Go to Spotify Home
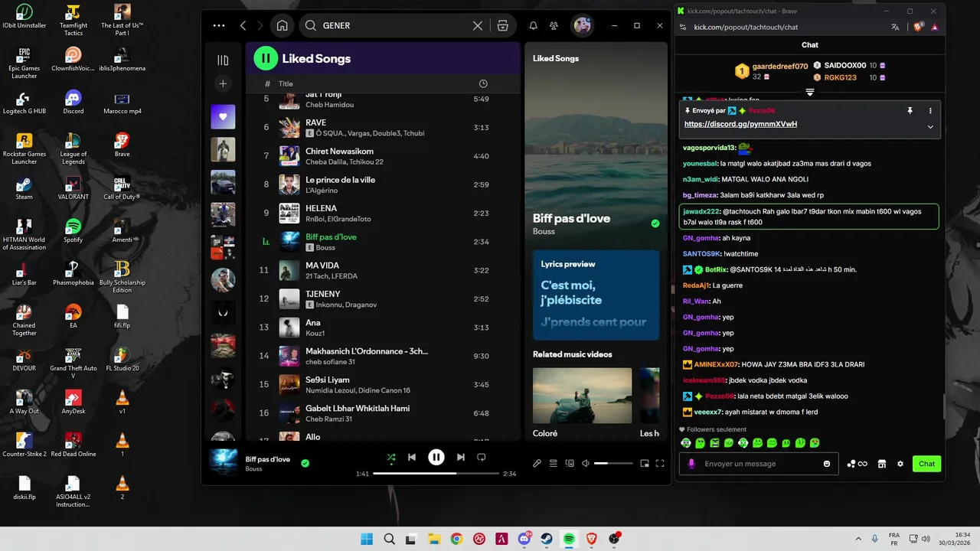Image resolution: width=980 pixels, height=551 pixels. (x=282, y=25)
